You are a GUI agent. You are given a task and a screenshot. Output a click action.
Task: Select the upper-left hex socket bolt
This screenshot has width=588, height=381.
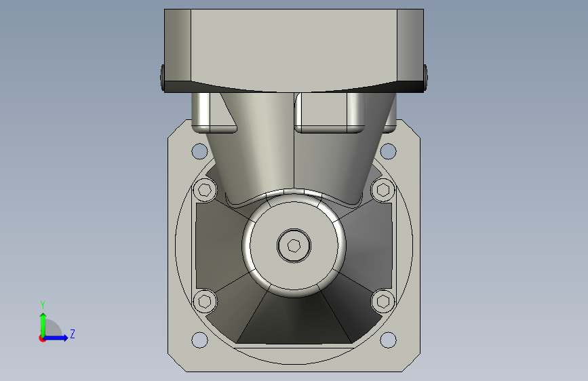205,190
